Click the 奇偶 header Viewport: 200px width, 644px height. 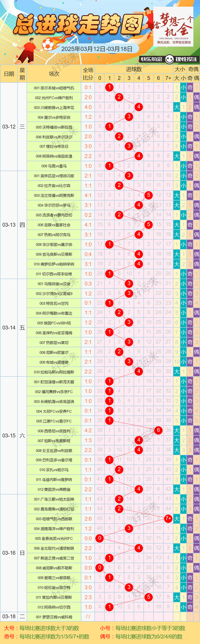click(193, 69)
